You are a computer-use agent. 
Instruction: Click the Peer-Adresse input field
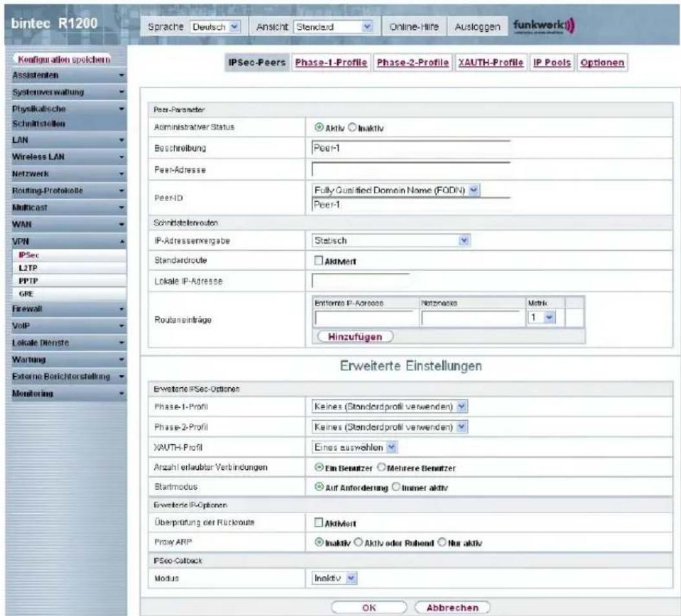point(411,169)
